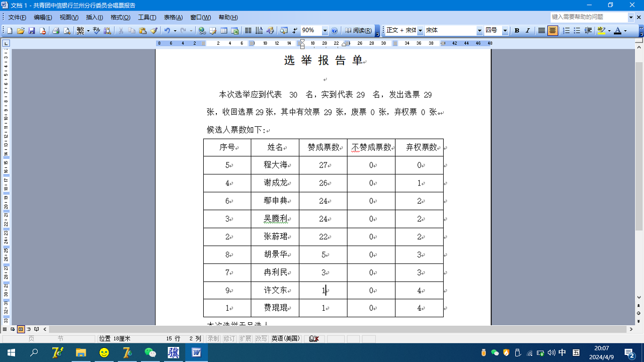The height and width of the screenshot is (362, 644).
Task: Click the text direction icon
Action: click(x=259, y=31)
